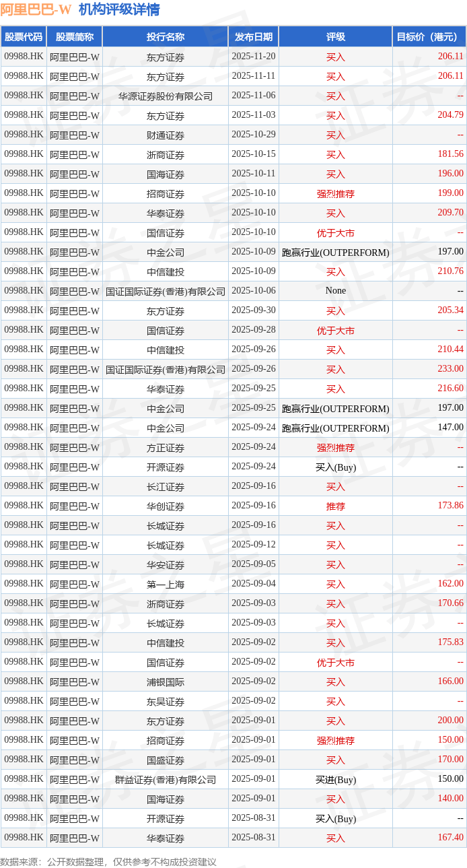Click the orange 阿里巴巴-W page title
The width and height of the screenshot is (467, 868).
click(36, 9)
